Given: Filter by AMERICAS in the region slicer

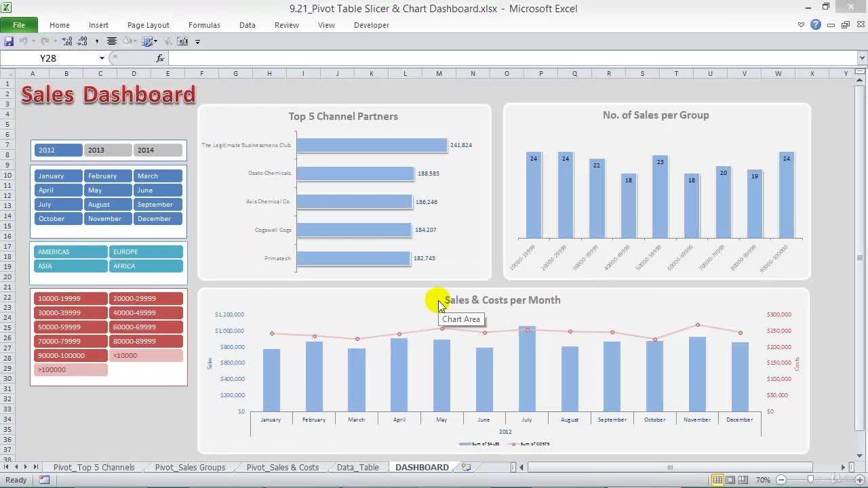Looking at the screenshot, I should coord(71,251).
